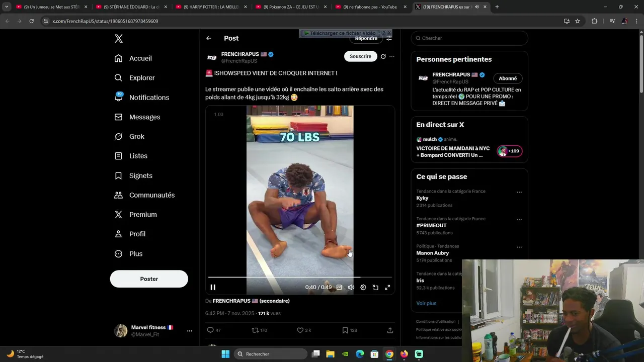Open Microsoft Edge from taskbar
The height and width of the screenshot is (362, 644).
click(360, 354)
